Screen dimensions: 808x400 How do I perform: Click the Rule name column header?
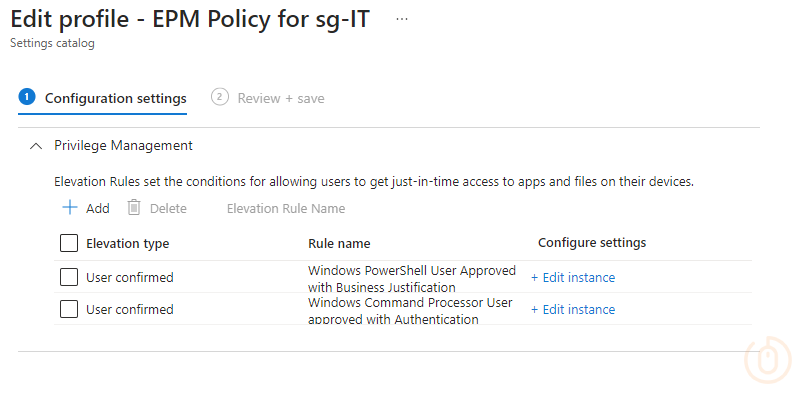339,243
